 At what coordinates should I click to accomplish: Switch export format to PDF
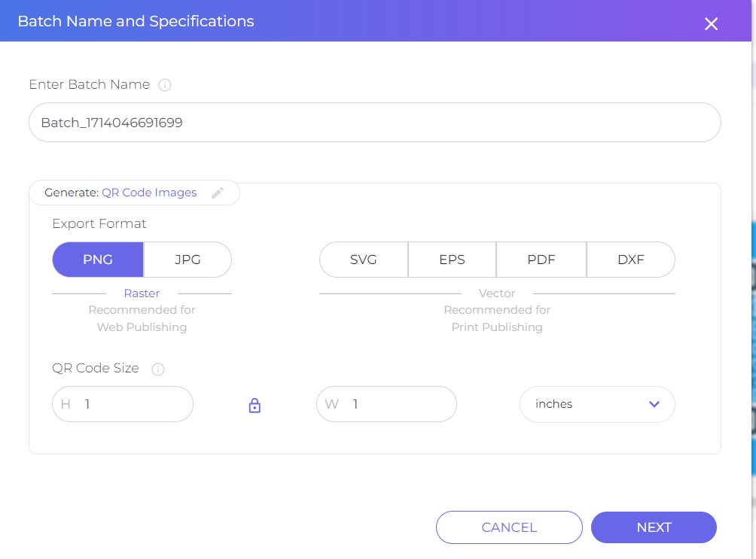[541, 259]
